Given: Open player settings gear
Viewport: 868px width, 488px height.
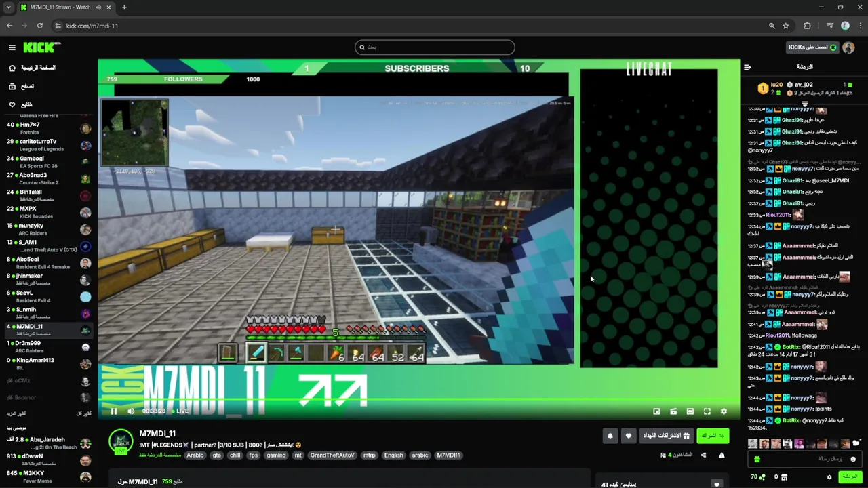Looking at the screenshot, I should (x=724, y=411).
